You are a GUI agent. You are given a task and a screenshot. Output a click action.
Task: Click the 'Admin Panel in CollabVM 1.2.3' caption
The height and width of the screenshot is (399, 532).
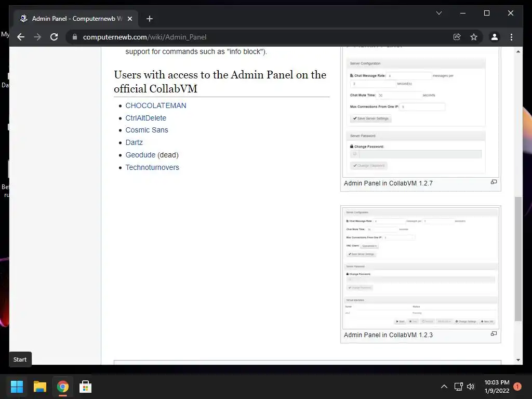coord(388,335)
